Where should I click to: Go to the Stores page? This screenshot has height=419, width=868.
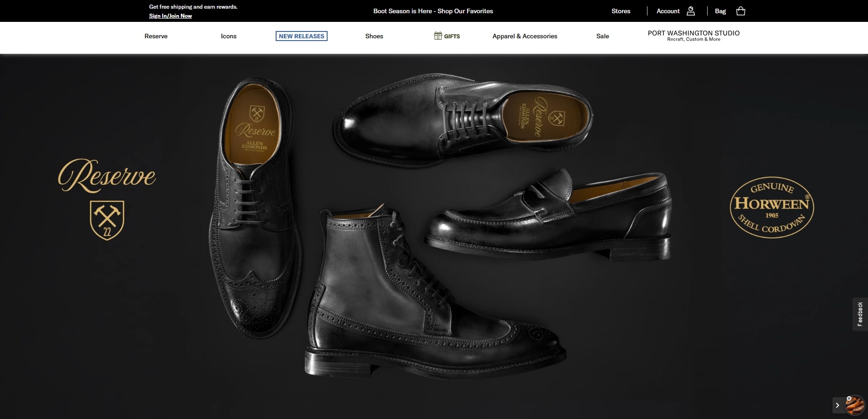(621, 11)
